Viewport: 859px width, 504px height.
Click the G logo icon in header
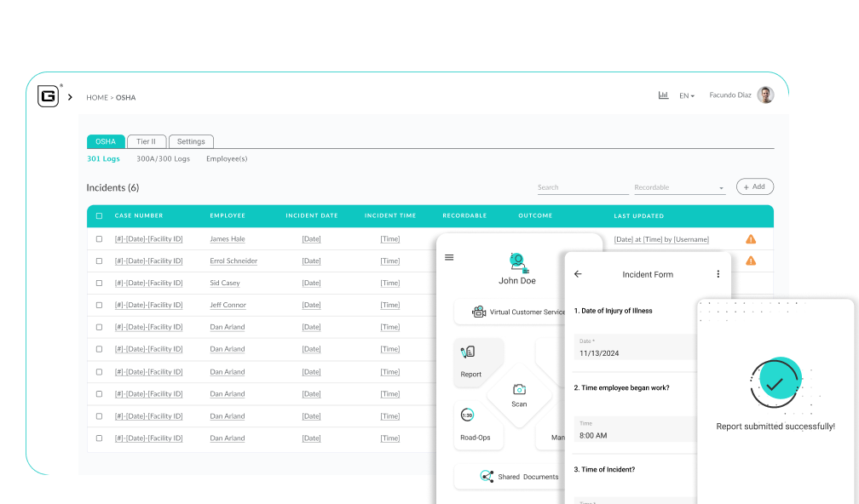point(48,96)
